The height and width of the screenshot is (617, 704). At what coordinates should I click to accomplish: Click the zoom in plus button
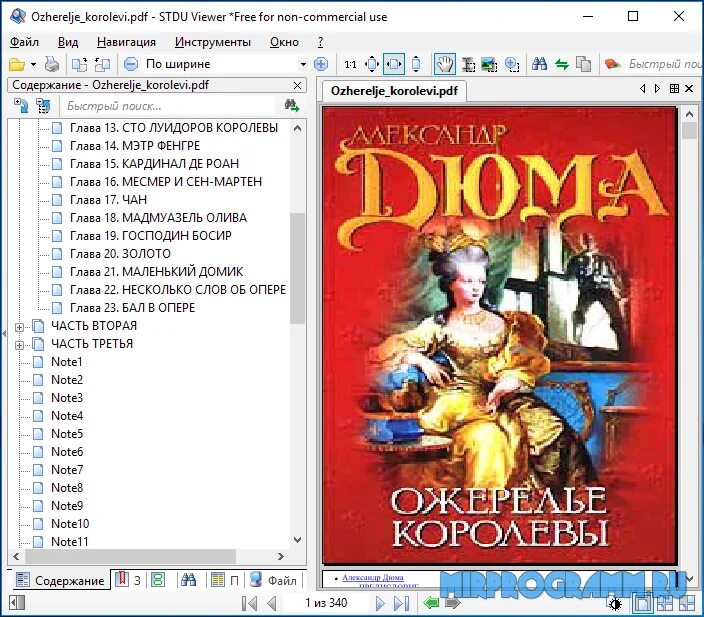(321, 64)
